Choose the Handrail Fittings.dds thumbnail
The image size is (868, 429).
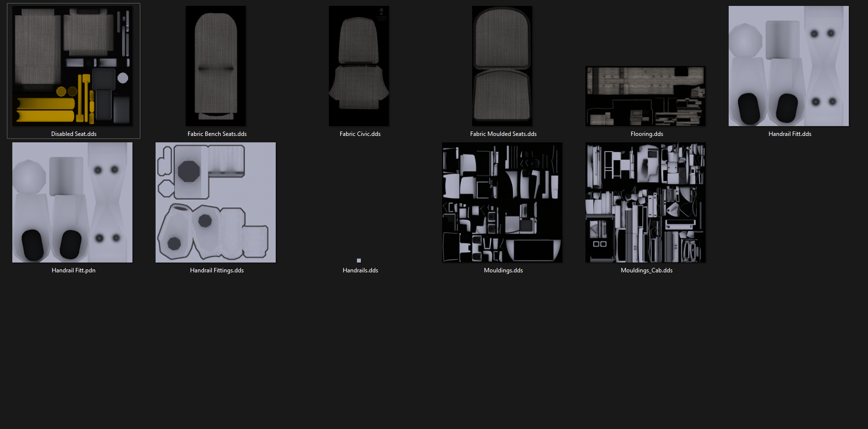216,202
